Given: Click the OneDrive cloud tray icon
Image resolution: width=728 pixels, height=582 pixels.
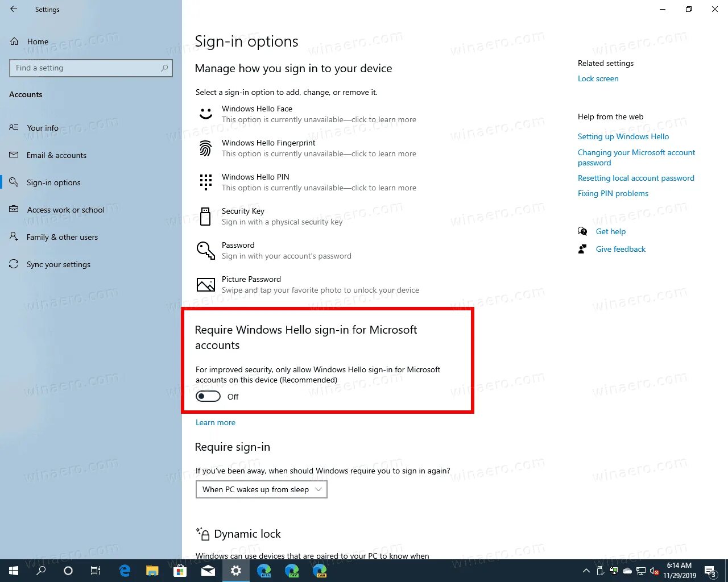Looking at the screenshot, I should point(627,571).
